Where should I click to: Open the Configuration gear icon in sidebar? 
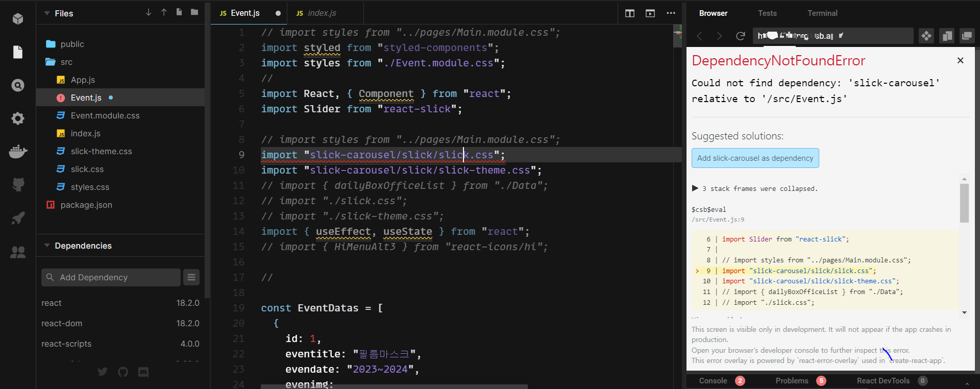tap(18, 118)
